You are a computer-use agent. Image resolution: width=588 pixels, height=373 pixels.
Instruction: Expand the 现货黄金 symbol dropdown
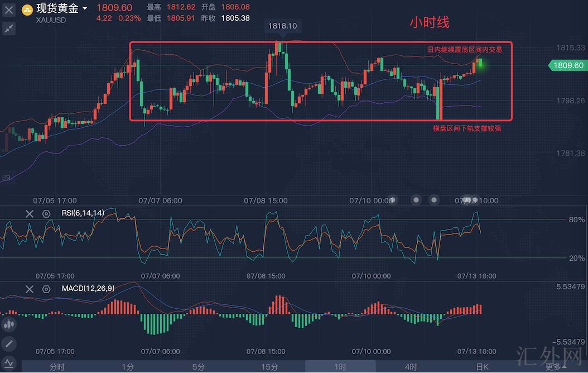coord(85,9)
